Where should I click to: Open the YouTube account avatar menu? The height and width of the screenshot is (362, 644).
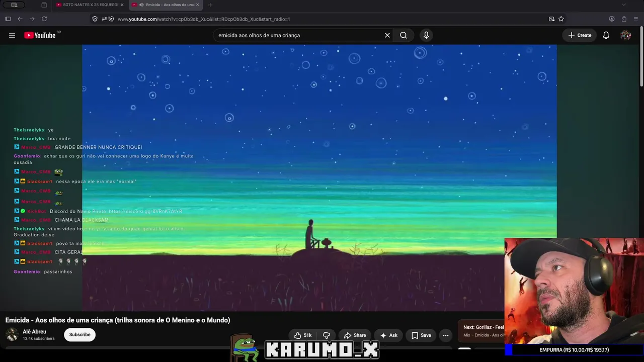click(x=626, y=35)
